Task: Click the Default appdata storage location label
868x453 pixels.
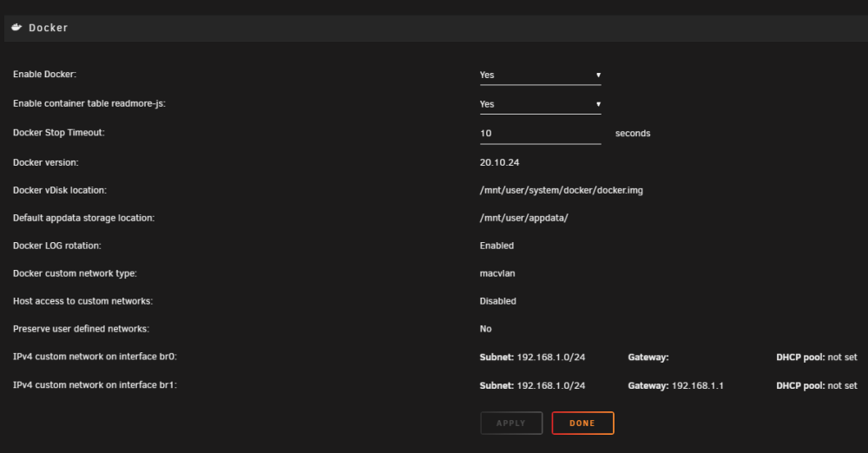Action: tap(83, 218)
